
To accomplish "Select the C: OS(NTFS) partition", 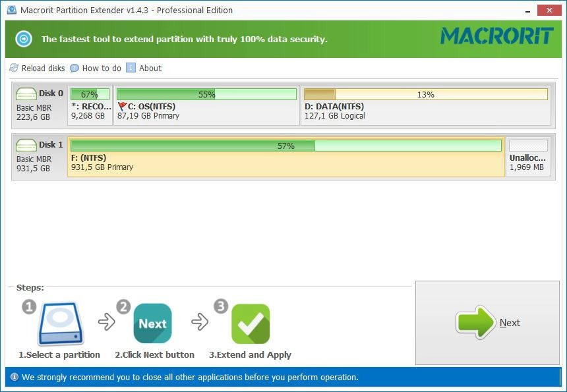I will (x=207, y=105).
